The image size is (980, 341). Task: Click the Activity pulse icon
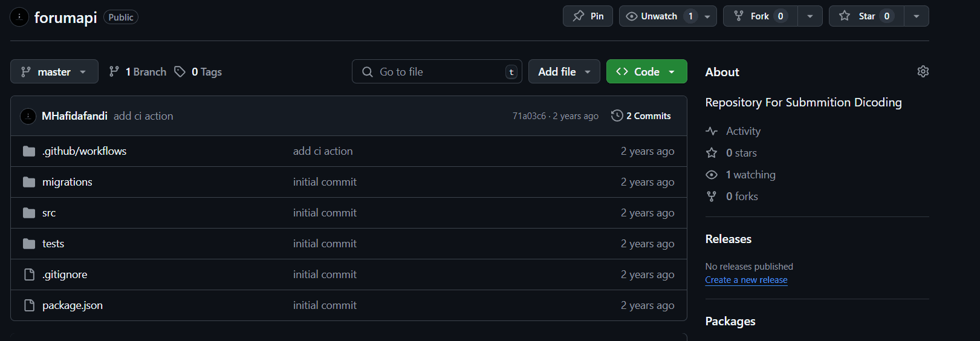pyautogui.click(x=712, y=131)
